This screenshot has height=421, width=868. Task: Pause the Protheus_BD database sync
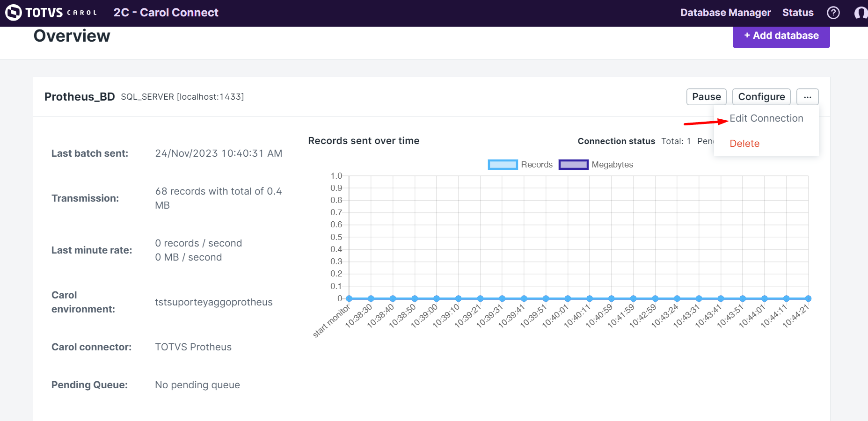(x=706, y=97)
